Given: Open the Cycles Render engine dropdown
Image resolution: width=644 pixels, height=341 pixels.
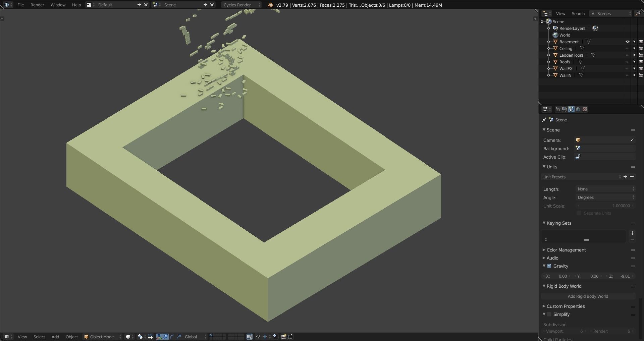Looking at the screenshot, I should 241,5.
